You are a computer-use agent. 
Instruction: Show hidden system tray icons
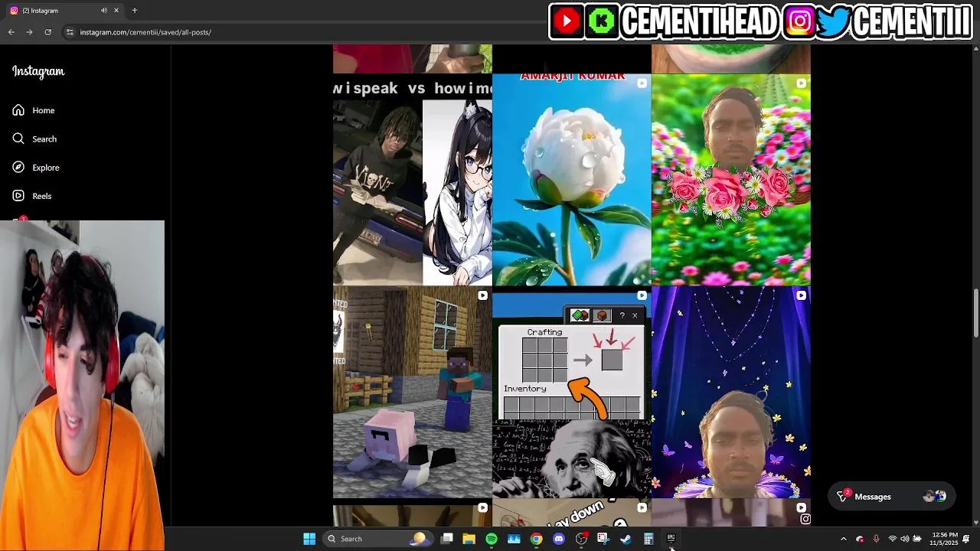(x=844, y=539)
